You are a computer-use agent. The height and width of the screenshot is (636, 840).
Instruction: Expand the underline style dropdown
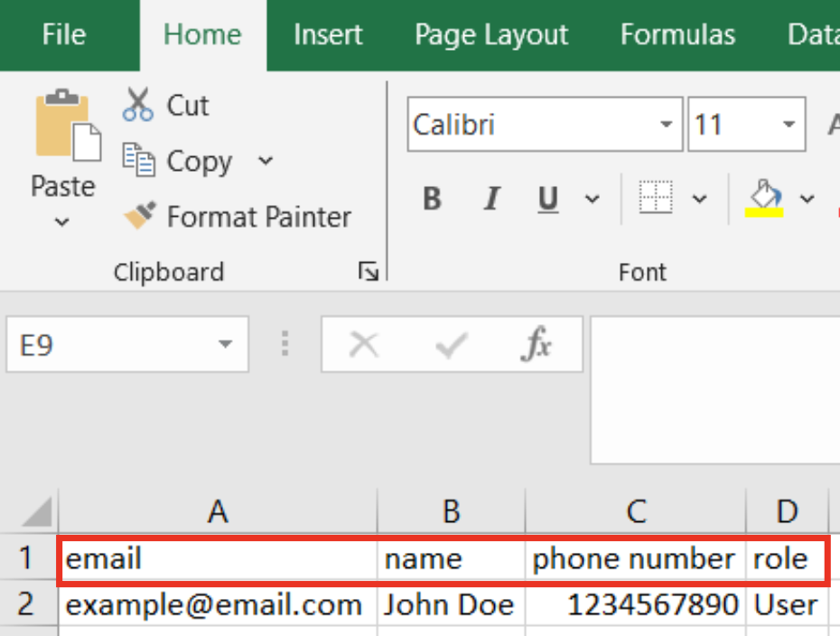click(592, 200)
